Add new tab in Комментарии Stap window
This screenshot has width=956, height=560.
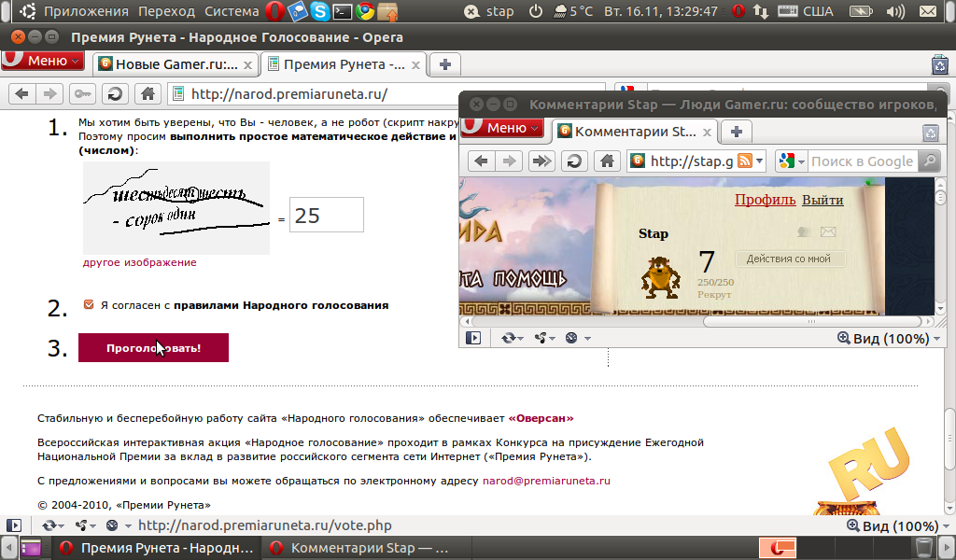(x=736, y=132)
